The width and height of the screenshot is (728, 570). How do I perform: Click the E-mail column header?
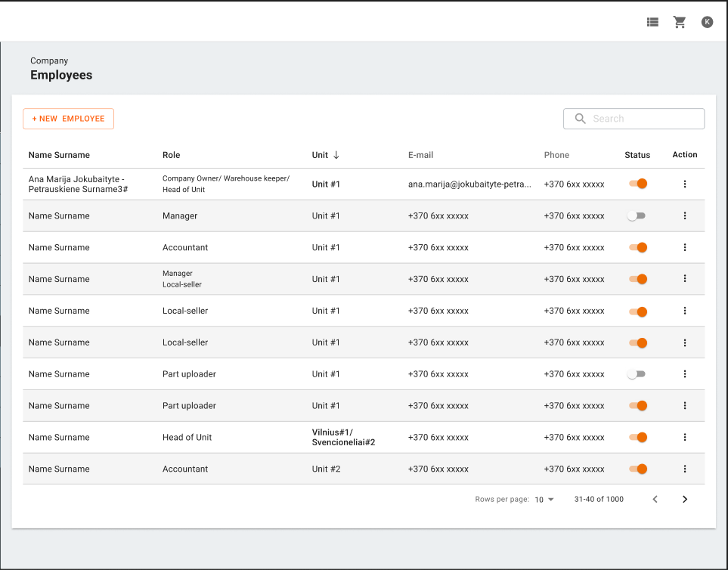[x=420, y=155]
